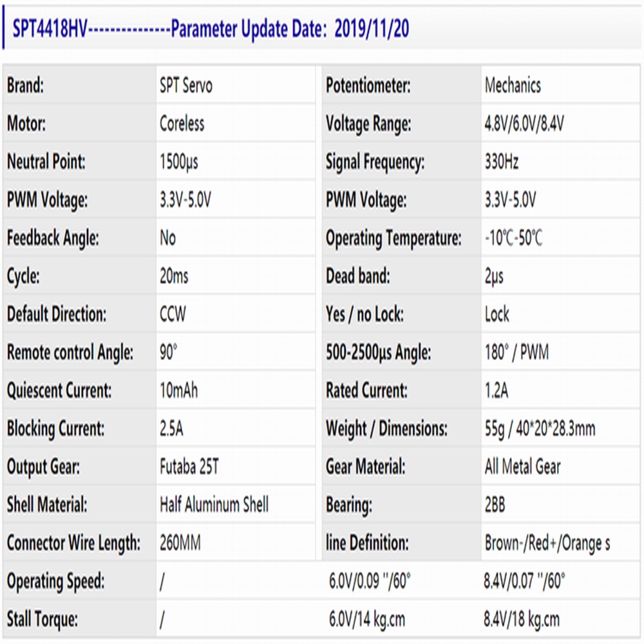Image resolution: width=644 pixels, height=644 pixels.
Task: Select the 'Half Aluminum Shell' value
Action: point(214,505)
